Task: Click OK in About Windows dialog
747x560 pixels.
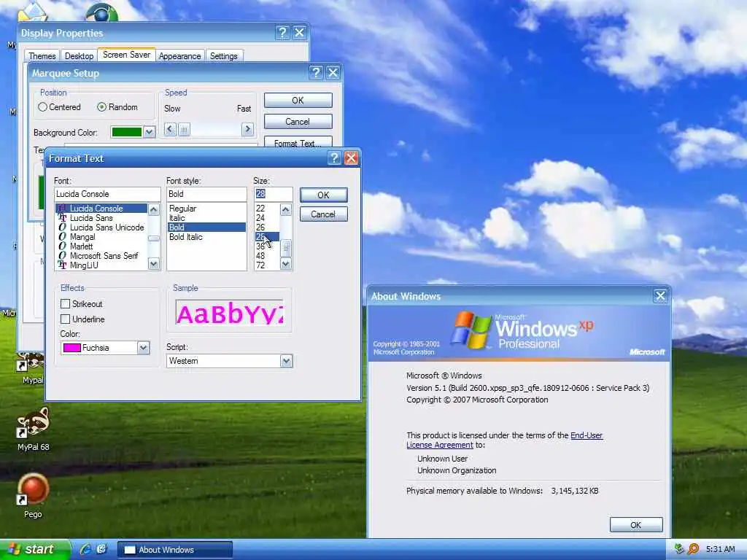Action: pyautogui.click(x=636, y=525)
